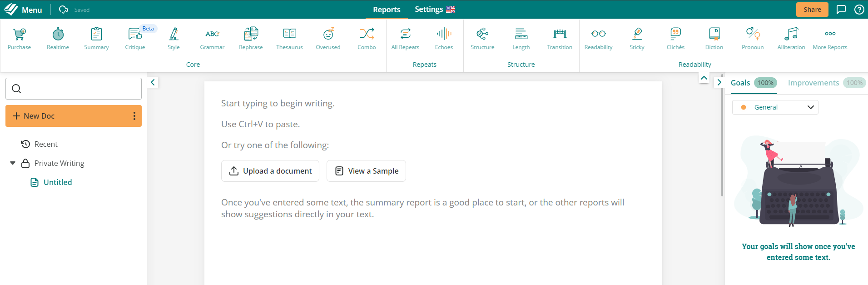The image size is (868, 285).
Task: Run the Grammar check
Action: [x=213, y=39]
